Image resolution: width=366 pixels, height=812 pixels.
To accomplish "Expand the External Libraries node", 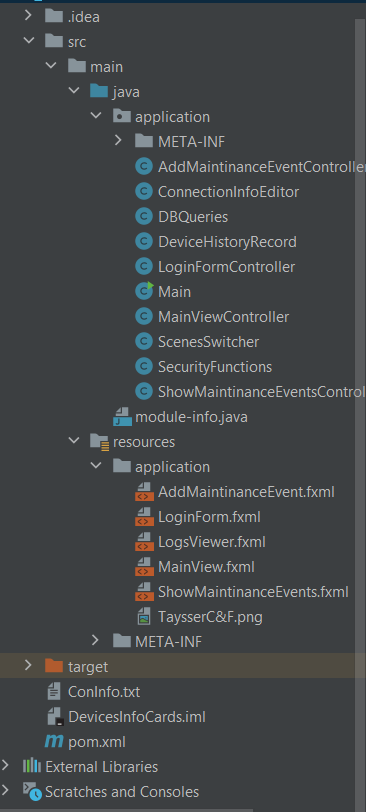I will click(6, 765).
